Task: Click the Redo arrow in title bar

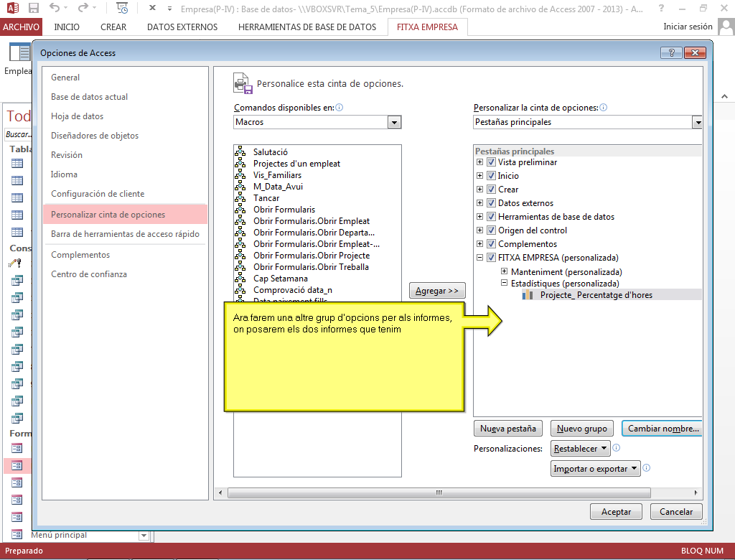Action: coord(83,8)
